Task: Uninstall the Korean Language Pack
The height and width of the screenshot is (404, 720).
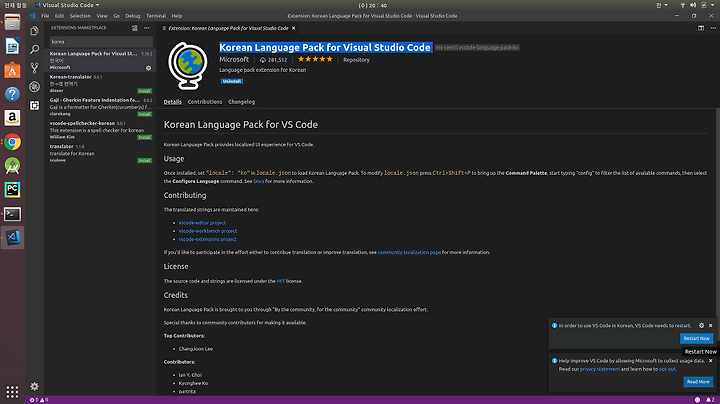Action: [232, 81]
